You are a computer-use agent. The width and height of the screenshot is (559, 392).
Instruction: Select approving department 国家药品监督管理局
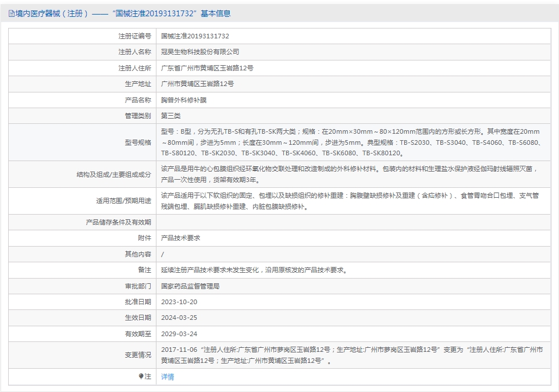click(190, 286)
